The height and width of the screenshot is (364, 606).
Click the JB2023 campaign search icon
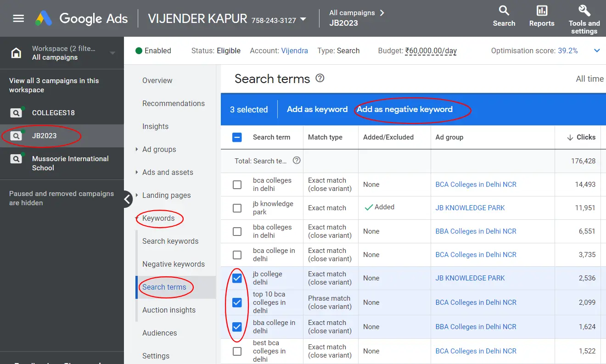point(17,136)
